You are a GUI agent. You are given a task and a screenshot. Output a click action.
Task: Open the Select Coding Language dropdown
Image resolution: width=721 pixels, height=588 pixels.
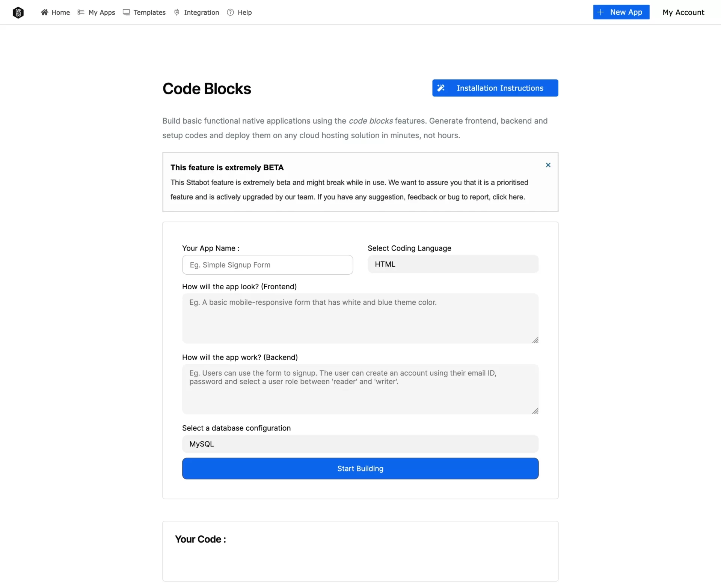coord(453,264)
